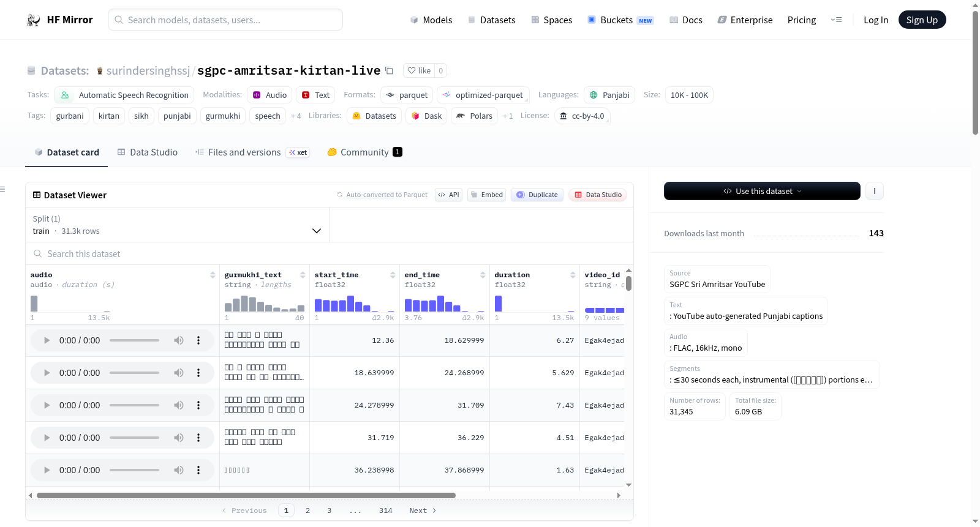This screenshot has width=980, height=527.
Task: Open the Enterprise page
Action: 745,20
